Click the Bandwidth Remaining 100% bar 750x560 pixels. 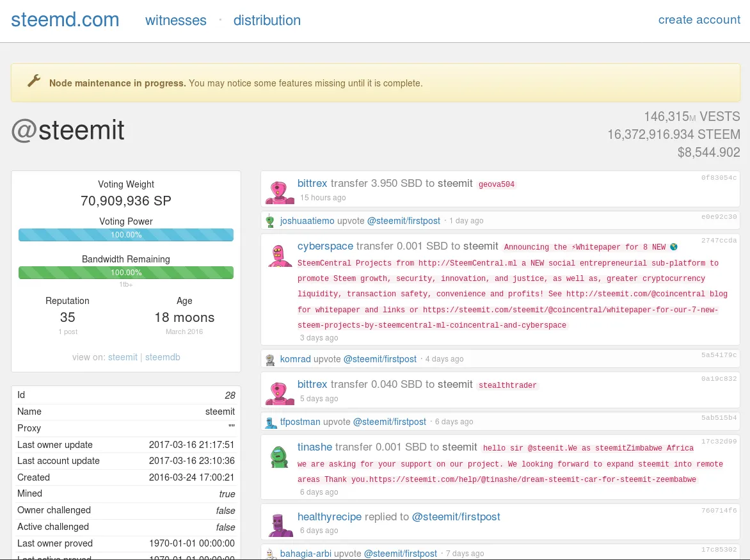126,273
